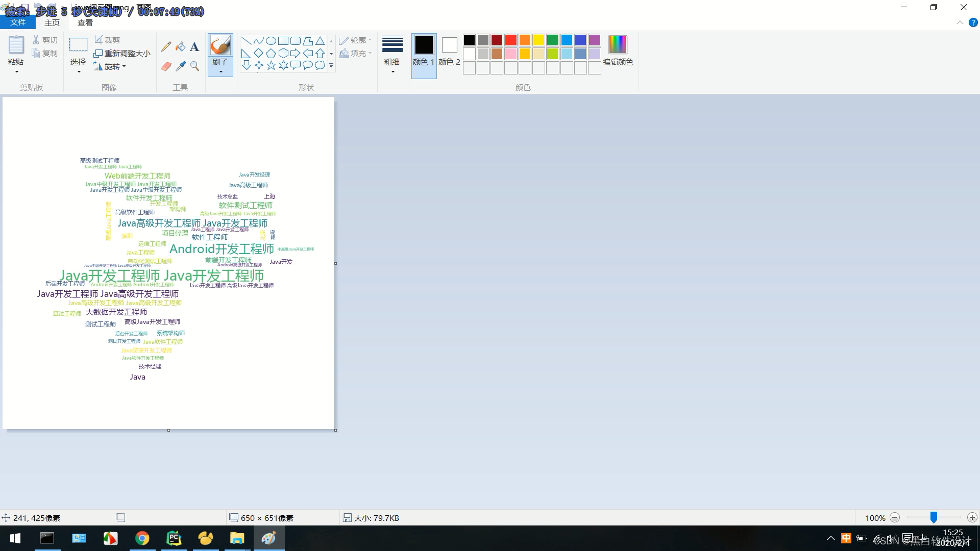Open the Size line thickness dropdown
The height and width of the screenshot is (551, 980).
click(392, 55)
